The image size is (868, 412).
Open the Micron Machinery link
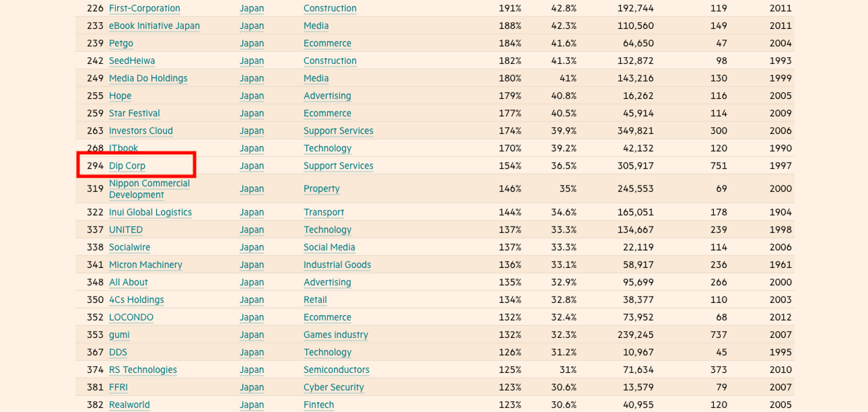tap(146, 264)
